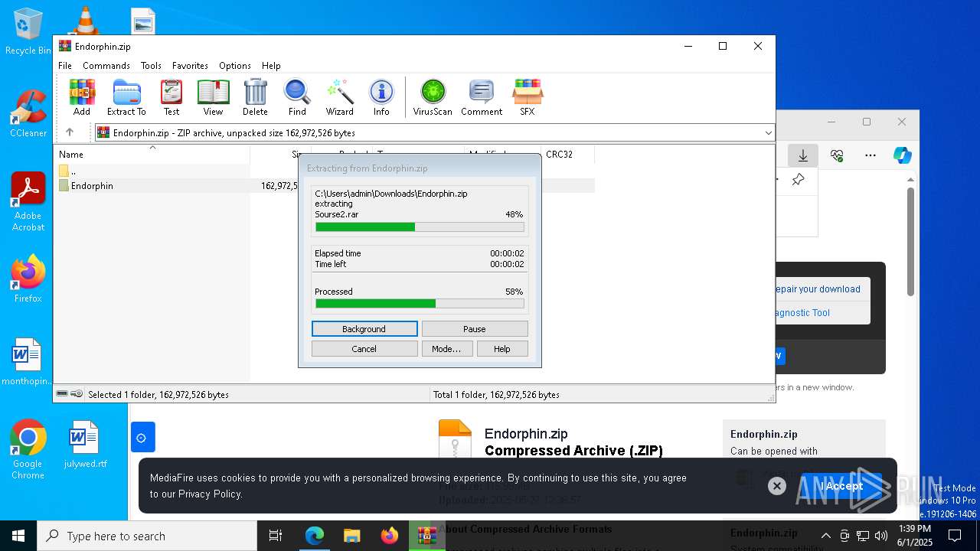Pause the extraction

pyautogui.click(x=475, y=329)
